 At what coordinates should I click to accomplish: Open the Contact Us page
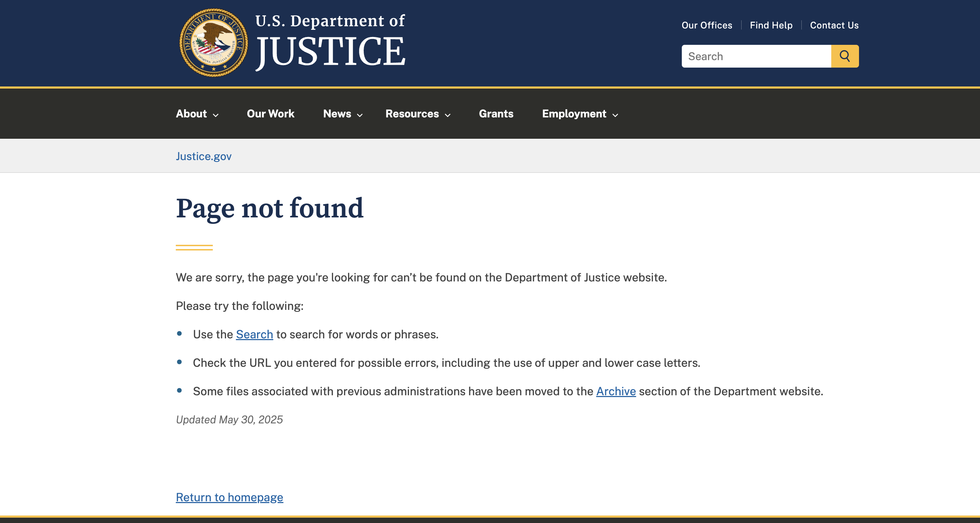pyautogui.click(x=834, y=25)
